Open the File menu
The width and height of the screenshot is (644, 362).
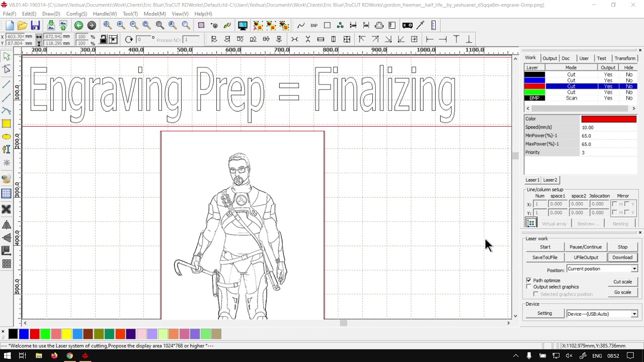click(10, 14)
